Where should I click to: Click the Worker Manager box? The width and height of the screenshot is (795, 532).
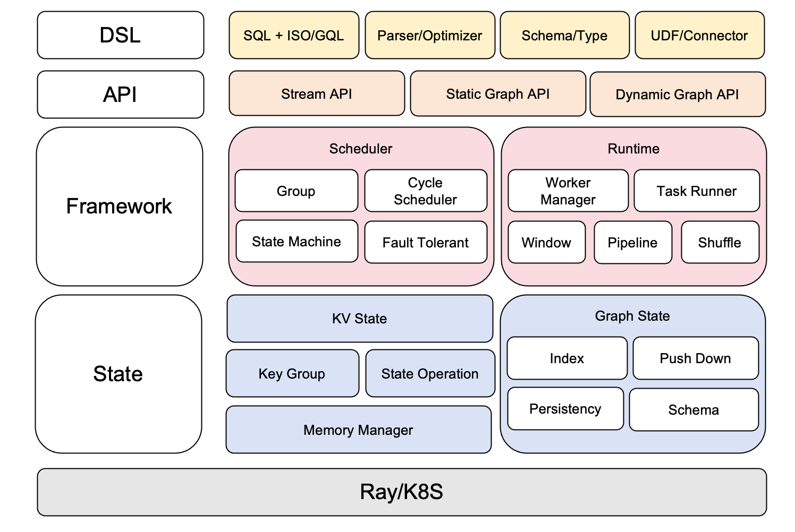click(x=568, y=191)
